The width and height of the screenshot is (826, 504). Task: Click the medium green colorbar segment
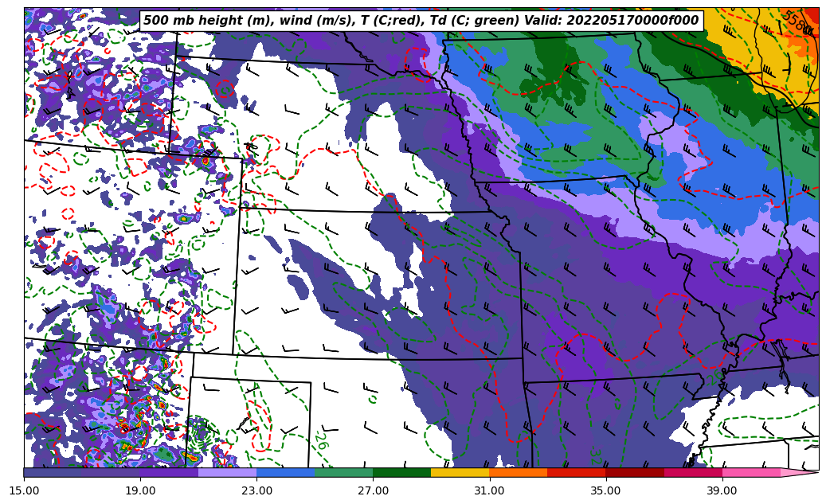point(343,472)
